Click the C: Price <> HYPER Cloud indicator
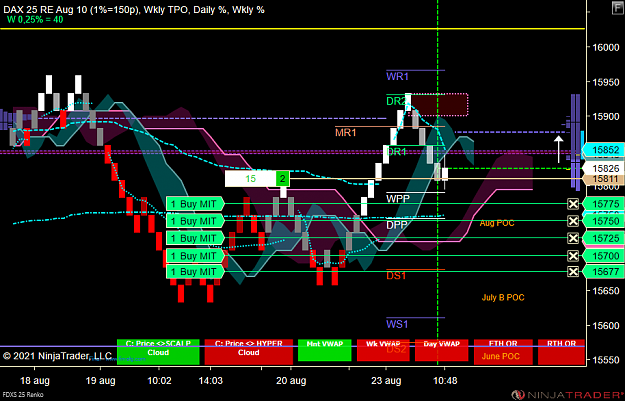This screenshot has height=401, width=625. pos(249,352)
